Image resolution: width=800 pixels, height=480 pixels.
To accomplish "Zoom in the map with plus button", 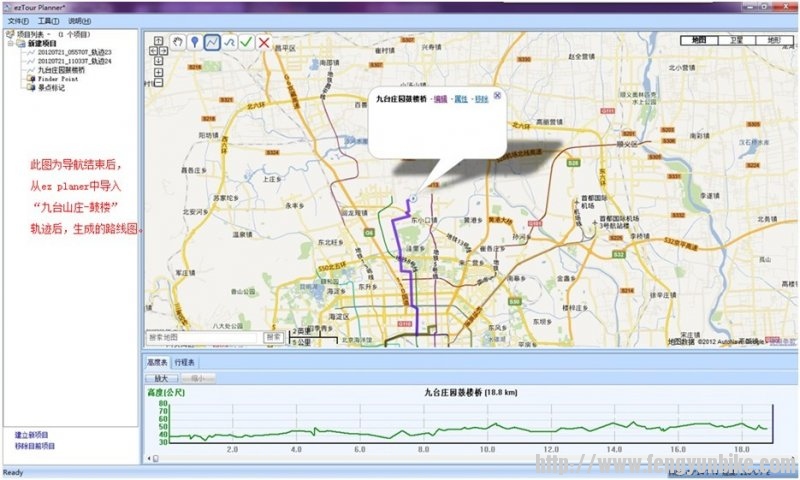I will (x=160, y=73).
